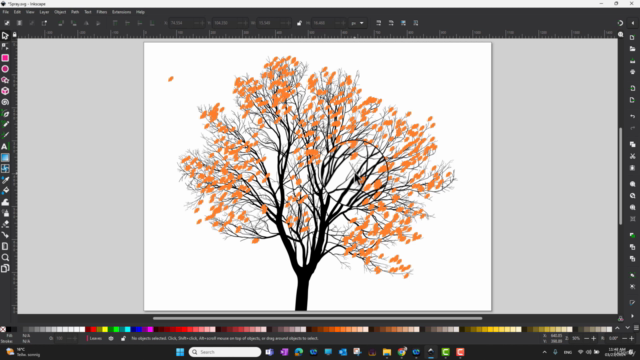The width and height of the screenshot is (640, 360).
Task: Open the snapping options arrow
Action: coord(633,23)
